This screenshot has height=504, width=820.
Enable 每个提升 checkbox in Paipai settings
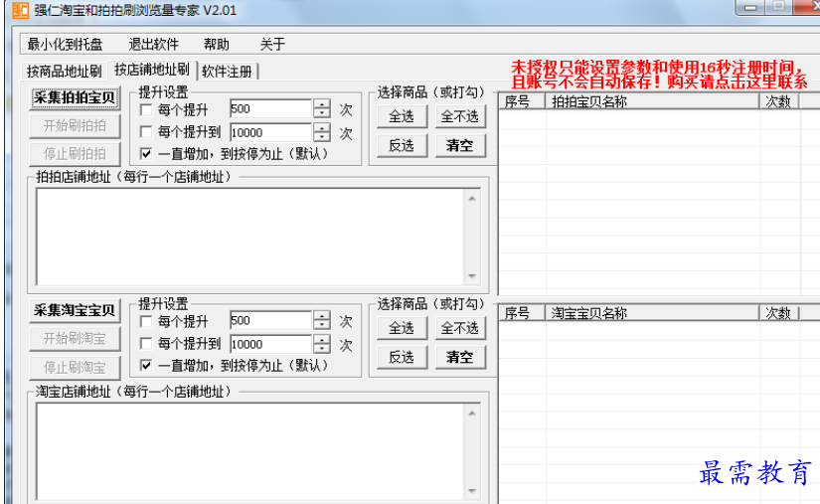(146, 109)
